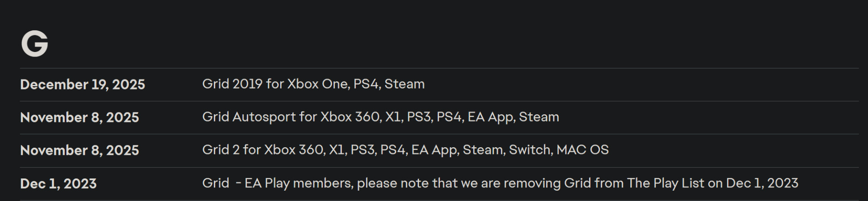The height and width of the screenshot is (201, 868).
Task: Click the date ending the Grid removal notice
Action: point(762,183)
